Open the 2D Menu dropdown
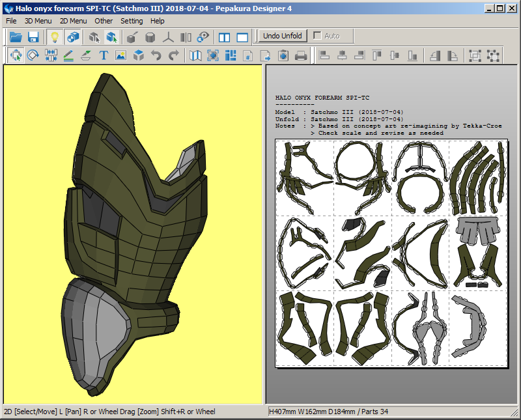Screen dimensions: 521x420 [73, 21]
